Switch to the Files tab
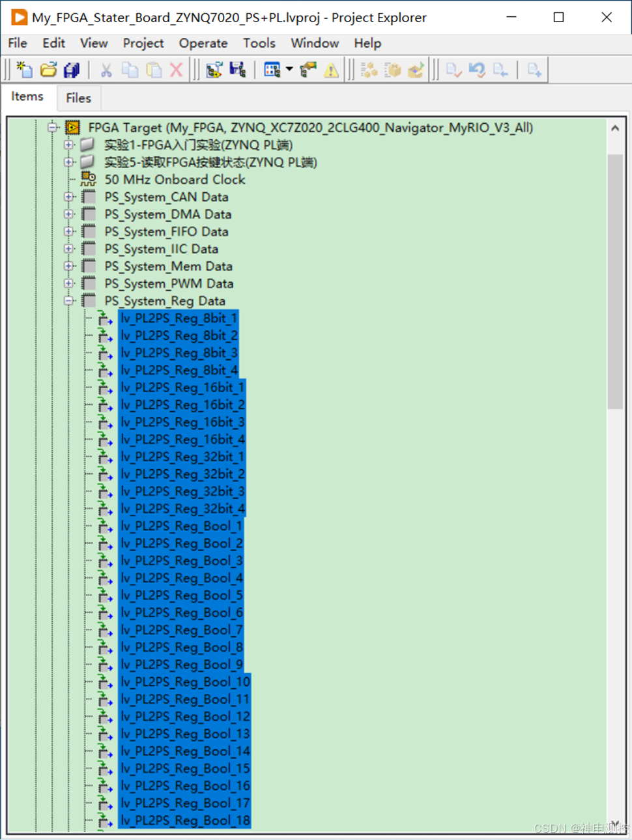 (78, 98)
